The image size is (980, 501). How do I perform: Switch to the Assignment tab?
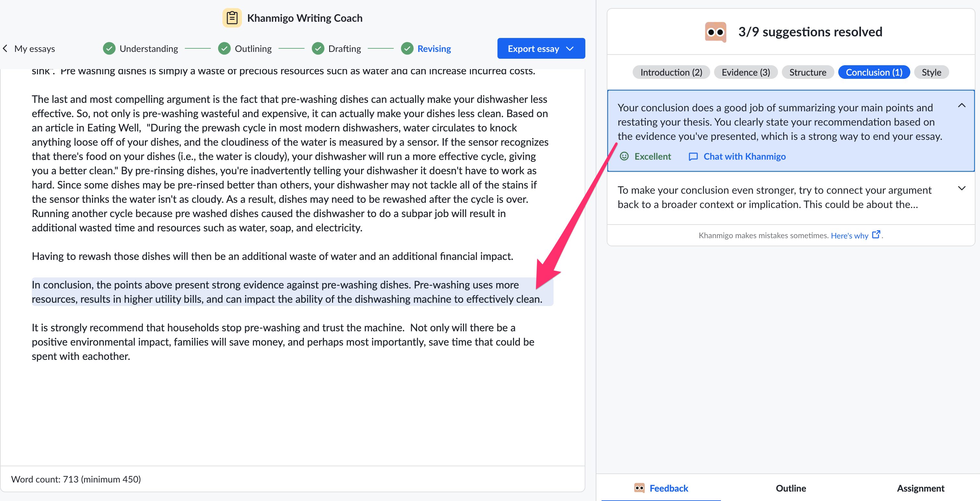pyautogui.click(x=921, y=488)
